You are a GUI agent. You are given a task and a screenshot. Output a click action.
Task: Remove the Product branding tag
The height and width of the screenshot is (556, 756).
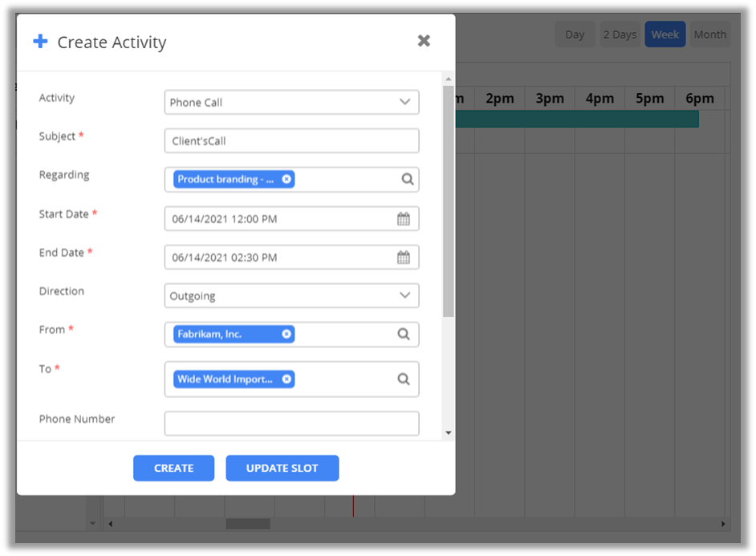287,180
